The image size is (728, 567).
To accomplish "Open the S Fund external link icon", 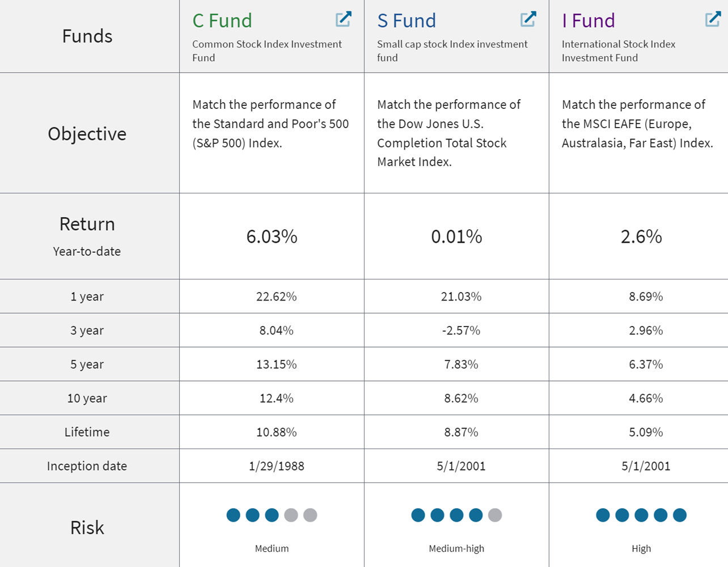I will [x=528, y=19].
